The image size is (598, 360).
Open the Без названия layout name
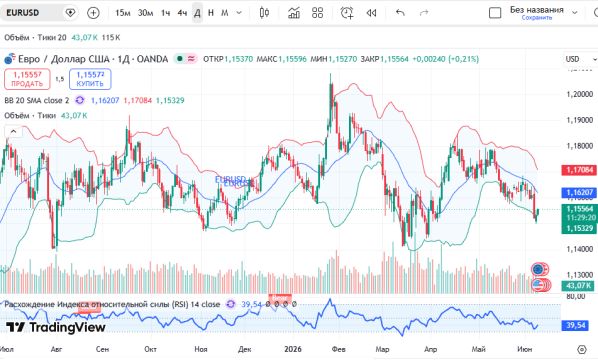(537, 10)
